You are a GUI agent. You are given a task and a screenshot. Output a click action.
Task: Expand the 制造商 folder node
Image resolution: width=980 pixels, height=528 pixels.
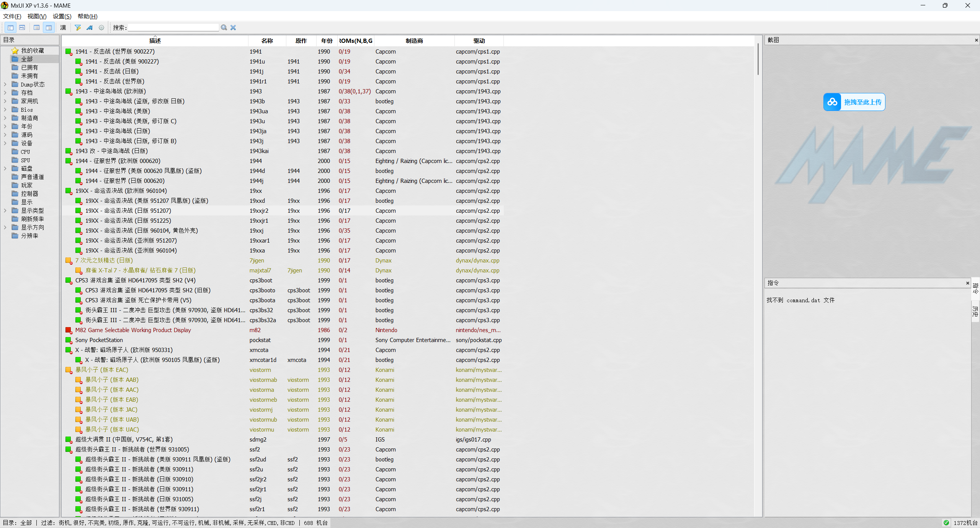click(x=5, y=118)
